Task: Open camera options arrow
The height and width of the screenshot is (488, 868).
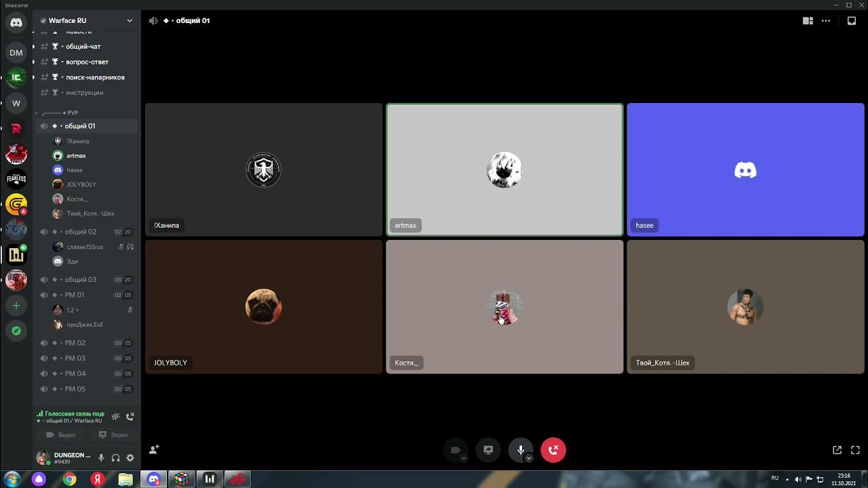Action: [464, 458]
